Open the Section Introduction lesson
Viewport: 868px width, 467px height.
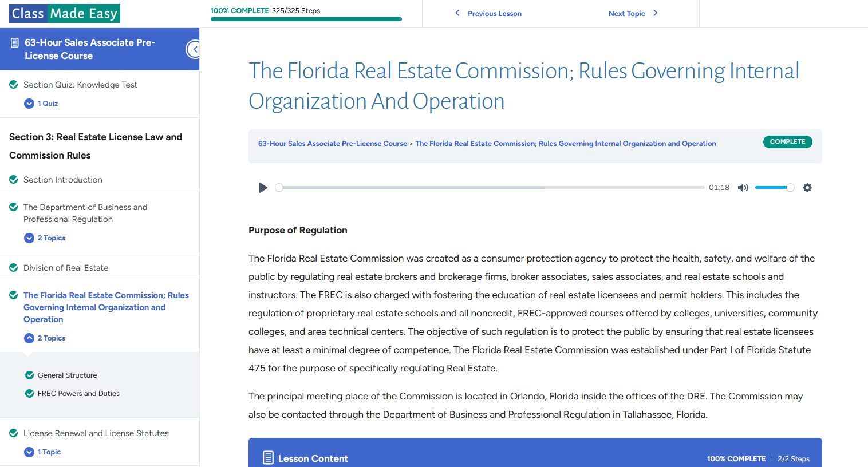63,180
